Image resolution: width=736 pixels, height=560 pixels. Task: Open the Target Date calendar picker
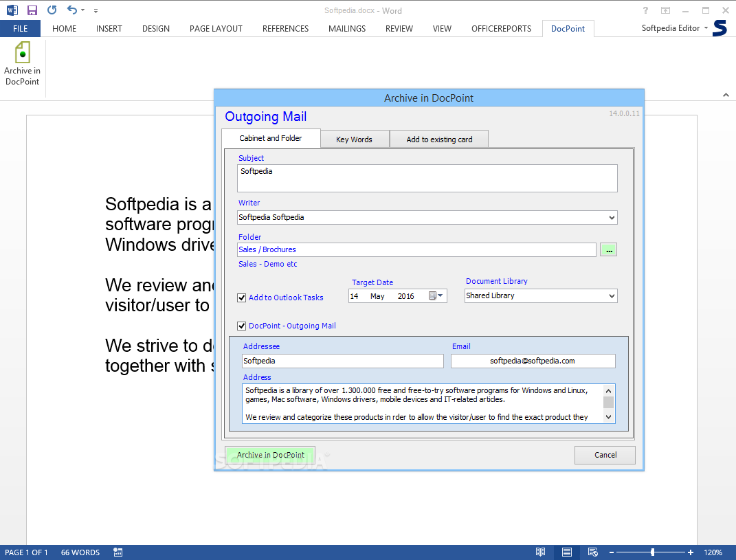click(436, 295)
